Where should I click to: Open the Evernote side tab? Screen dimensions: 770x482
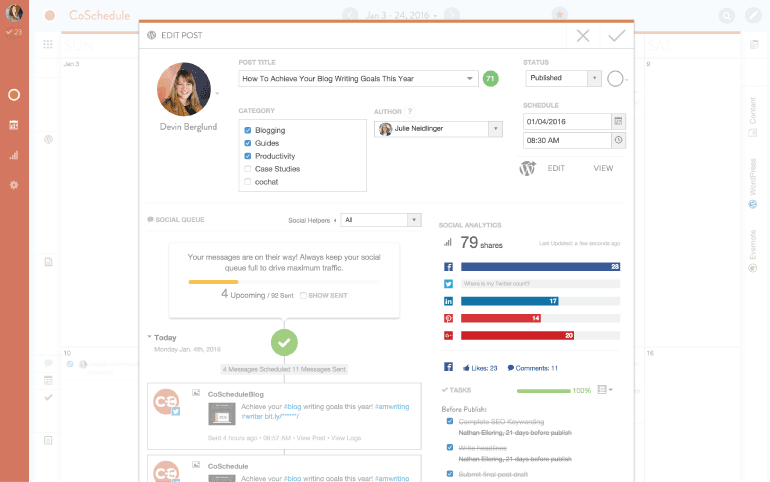tap(752, 250)
